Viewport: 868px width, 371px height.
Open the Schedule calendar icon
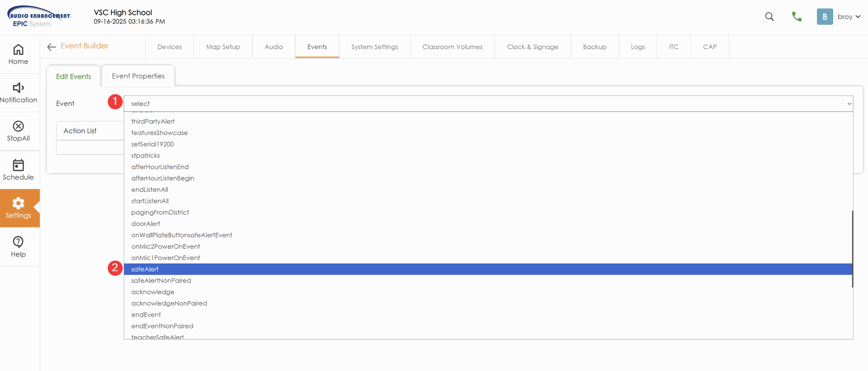tap(18, 165)
